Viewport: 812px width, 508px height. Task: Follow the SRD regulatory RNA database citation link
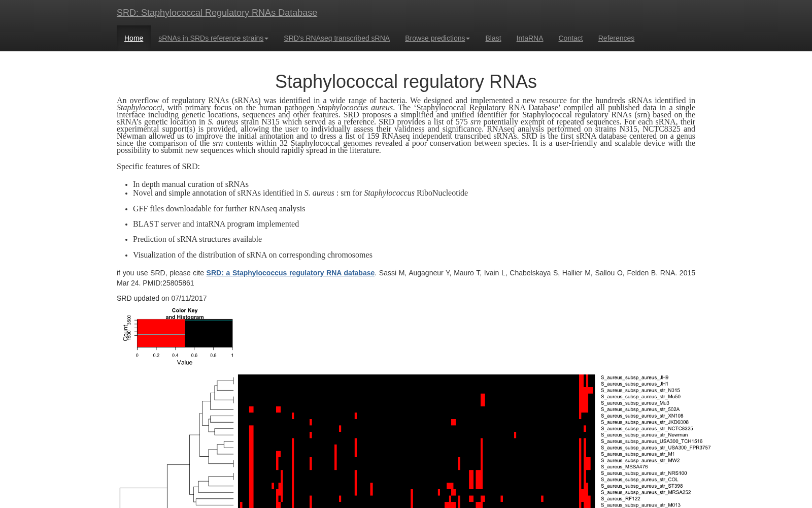pyautogui.click(x=290, y=273)
